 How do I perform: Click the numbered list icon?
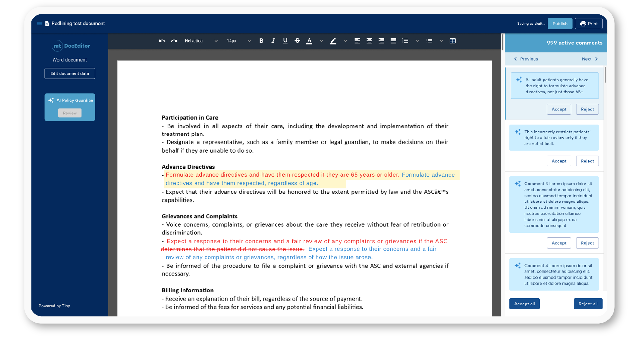(405, 41)
